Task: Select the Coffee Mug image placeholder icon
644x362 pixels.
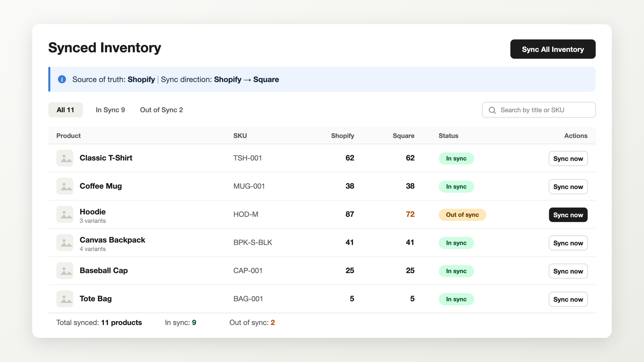Action: [x=65, y=186]
